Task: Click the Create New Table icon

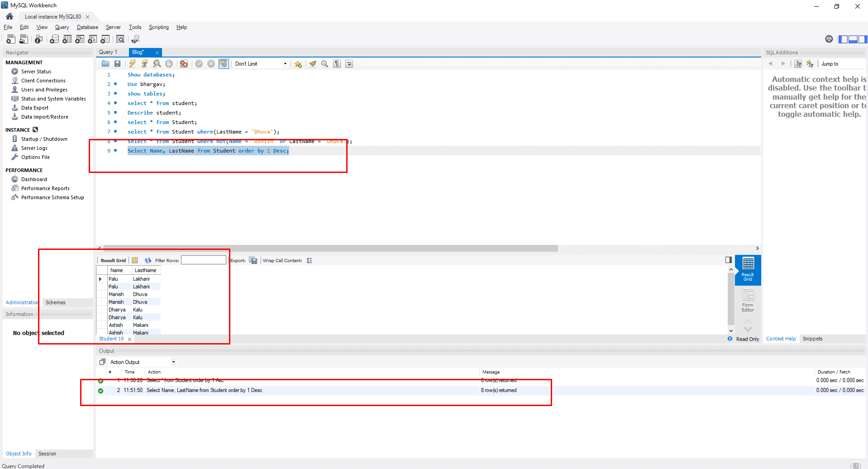Action: pyautogui.click(x=67, y=39)
